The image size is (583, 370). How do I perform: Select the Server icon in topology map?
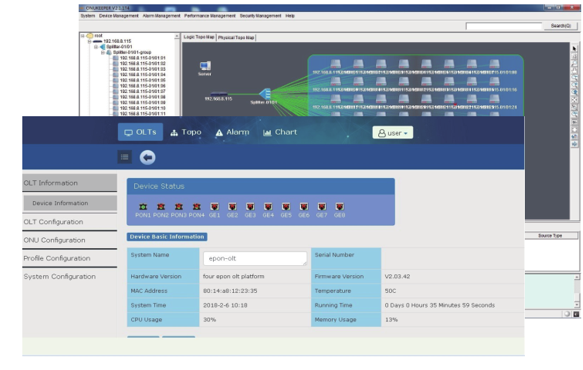pos(205,66)
